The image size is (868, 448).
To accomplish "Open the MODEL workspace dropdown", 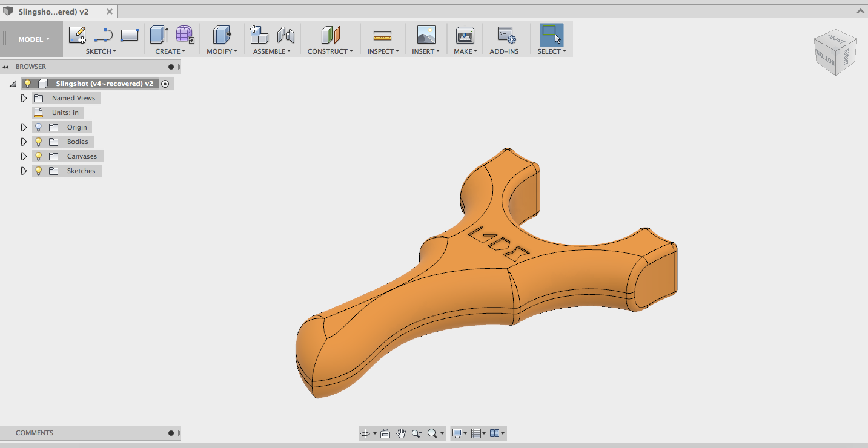I will 32,38.
